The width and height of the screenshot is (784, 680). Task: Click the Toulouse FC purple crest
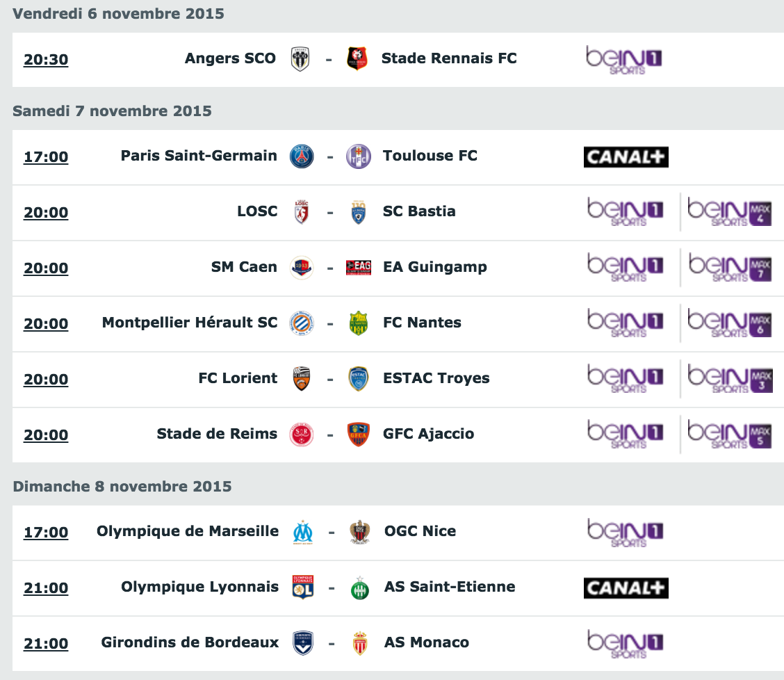tap(359, 156)
